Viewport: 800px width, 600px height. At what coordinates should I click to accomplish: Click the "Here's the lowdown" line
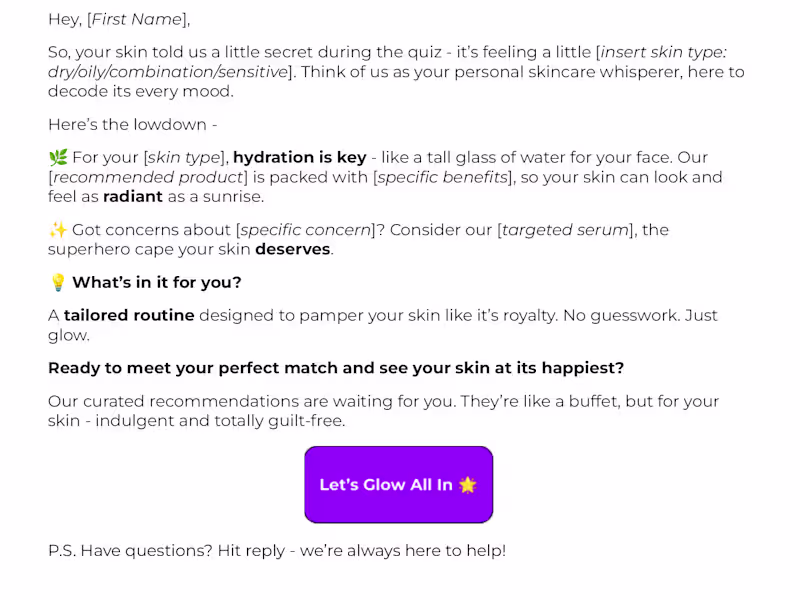tap(132, 125)
